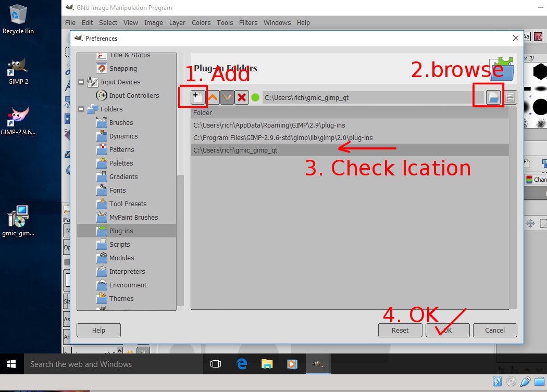Select Folders category in tree
The image size is (547, 392).
point(111,109)
